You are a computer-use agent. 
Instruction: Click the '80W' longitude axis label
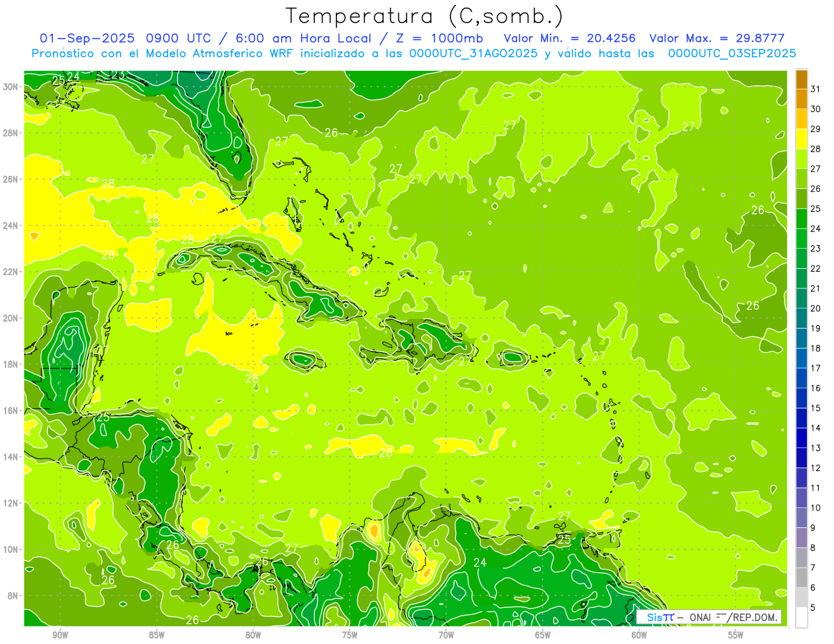tap(254, 635)
